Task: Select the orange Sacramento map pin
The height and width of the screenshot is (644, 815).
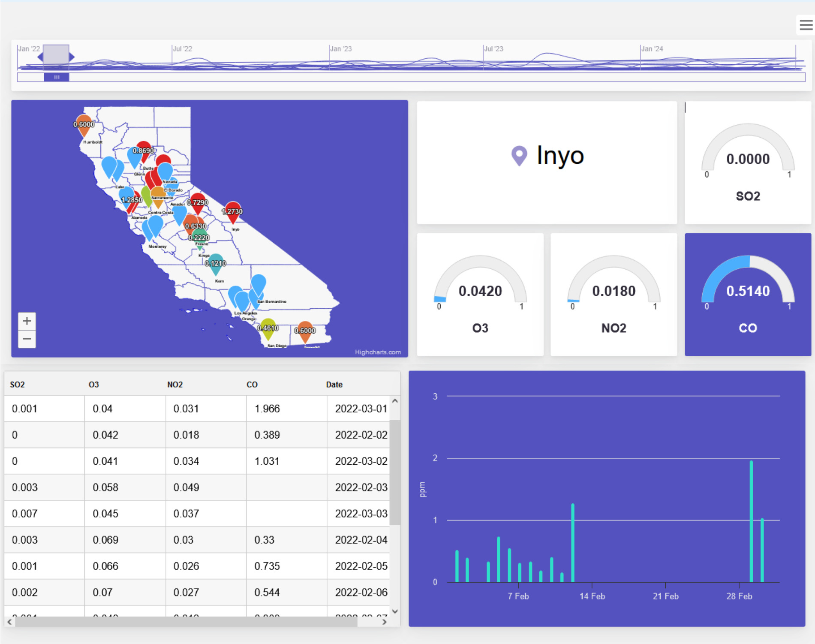Action: tap(158, 196)
